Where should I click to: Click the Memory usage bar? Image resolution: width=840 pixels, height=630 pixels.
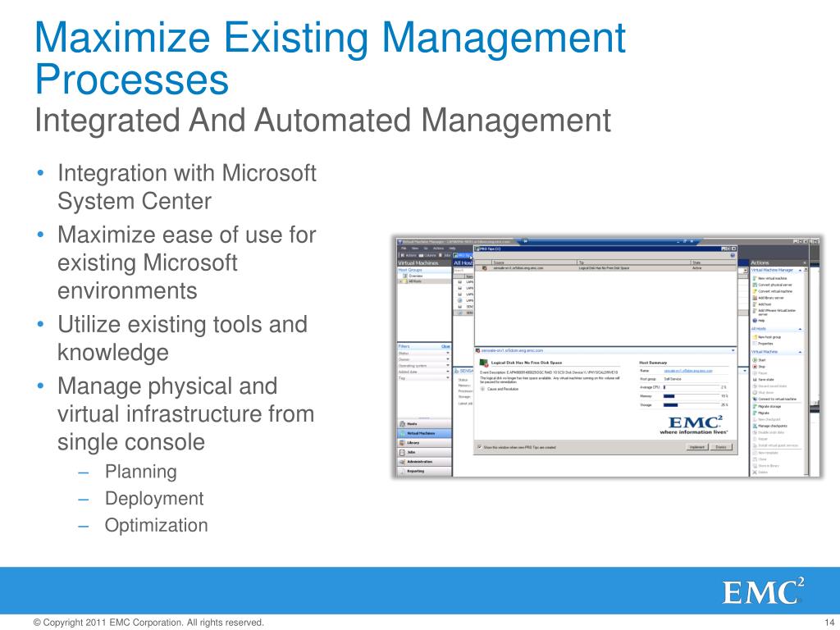point(692,396)
